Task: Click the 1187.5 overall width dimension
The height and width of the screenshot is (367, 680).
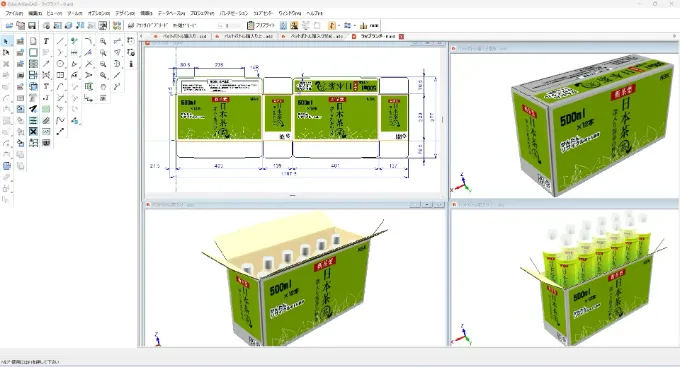Action: coord(288,174)
